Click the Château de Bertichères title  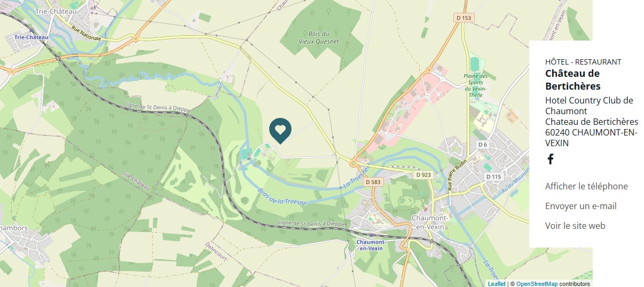pyautogui.click(x=573, y=79)
